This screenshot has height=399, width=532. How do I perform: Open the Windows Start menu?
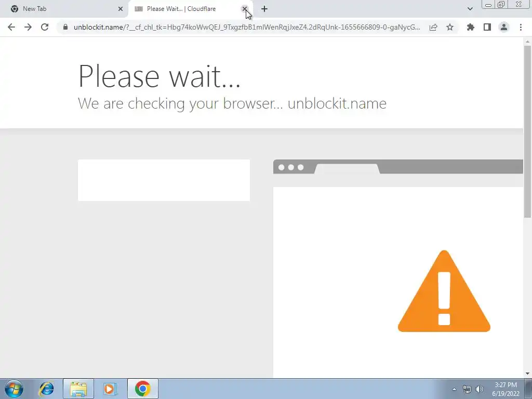[x=14, y=389]
